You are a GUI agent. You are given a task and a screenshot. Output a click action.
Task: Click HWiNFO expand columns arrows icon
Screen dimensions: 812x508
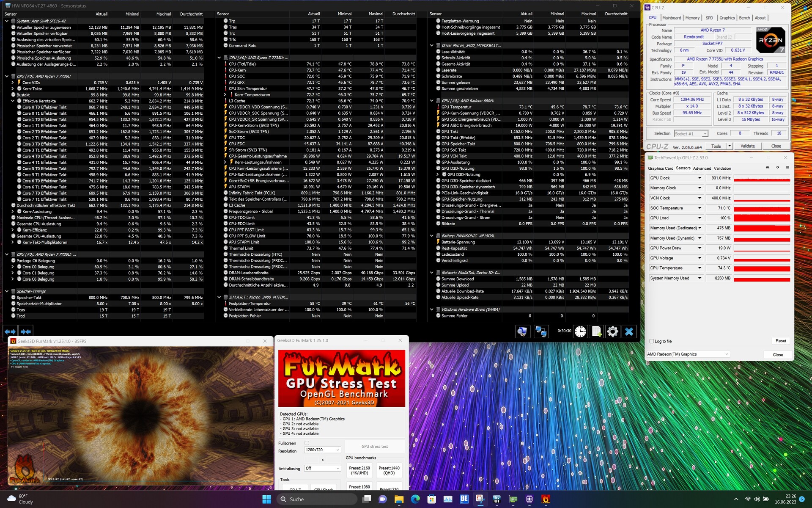[10, 331]
